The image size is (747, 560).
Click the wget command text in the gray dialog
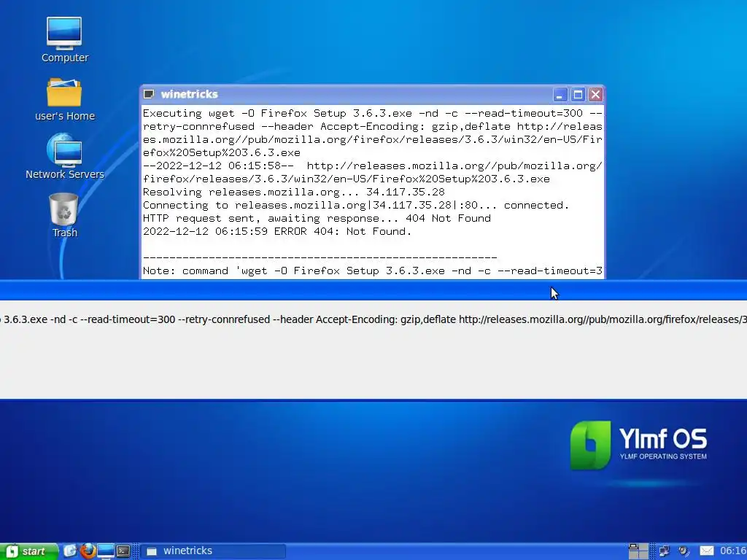click(x=373, y=319)
